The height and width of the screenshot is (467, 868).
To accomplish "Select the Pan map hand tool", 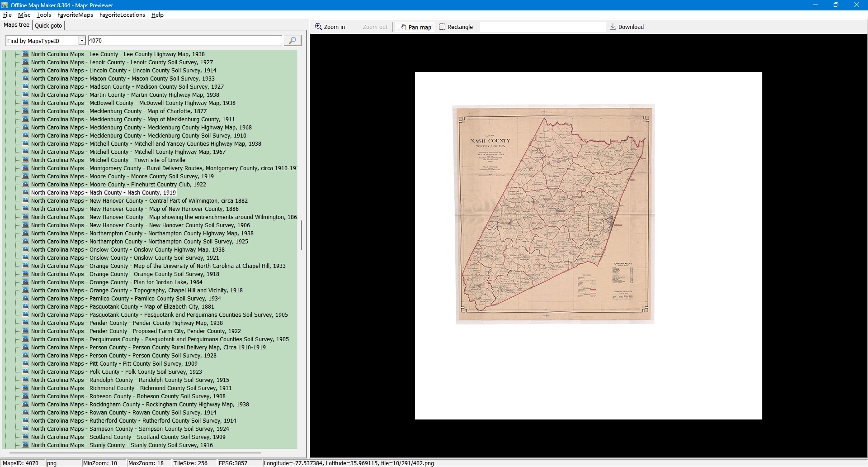I will [416, 27].
